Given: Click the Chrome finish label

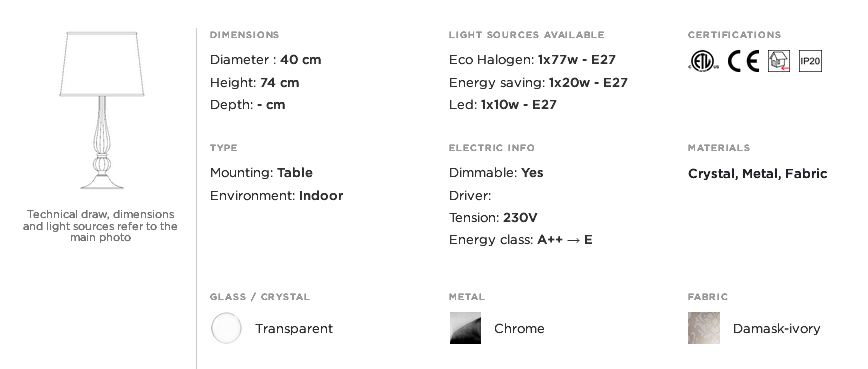Looking at the screenshot, I should click(519, 329).
